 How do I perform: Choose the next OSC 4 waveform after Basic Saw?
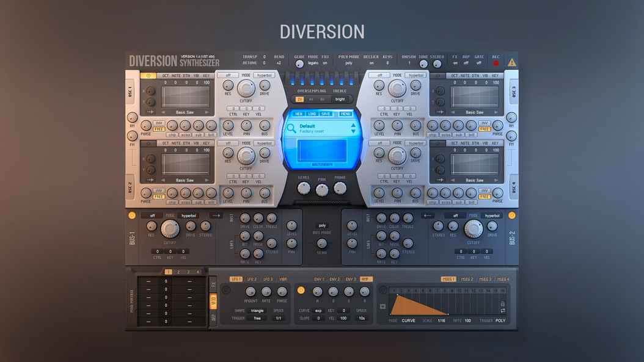click(496, 180)
